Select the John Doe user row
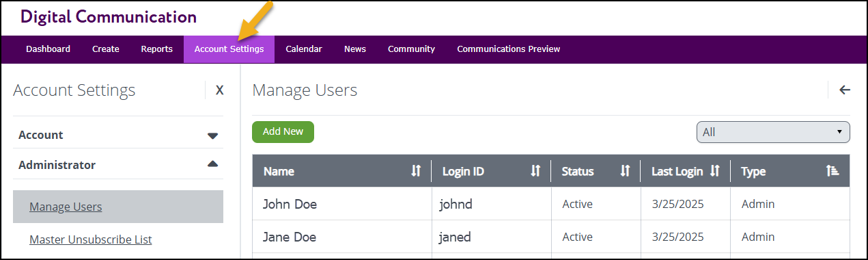This screenshot has width=868, height=260. (x=551, y=204)
